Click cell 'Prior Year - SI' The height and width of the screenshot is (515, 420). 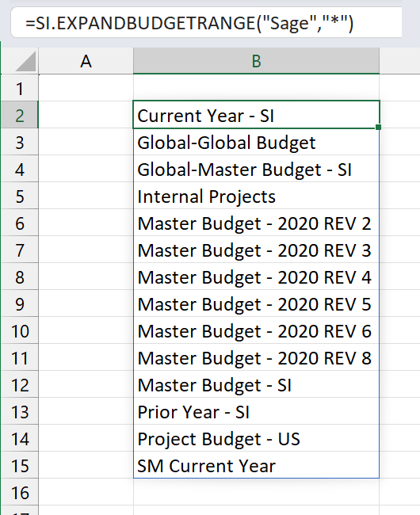coord(256,411)
